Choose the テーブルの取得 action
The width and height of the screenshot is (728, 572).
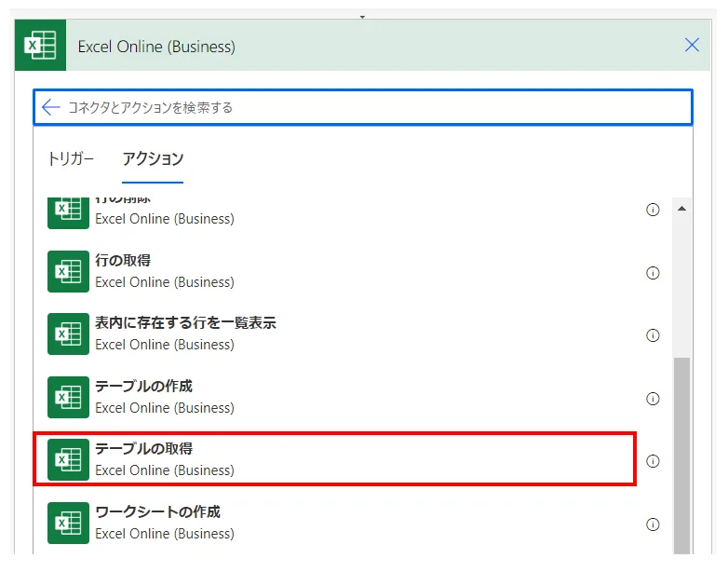pos(334,459)
